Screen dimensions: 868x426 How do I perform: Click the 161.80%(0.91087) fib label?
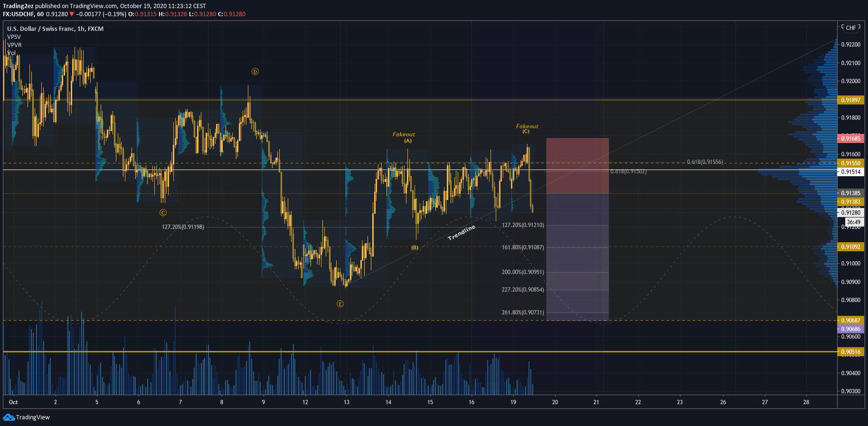pos(523,247)
